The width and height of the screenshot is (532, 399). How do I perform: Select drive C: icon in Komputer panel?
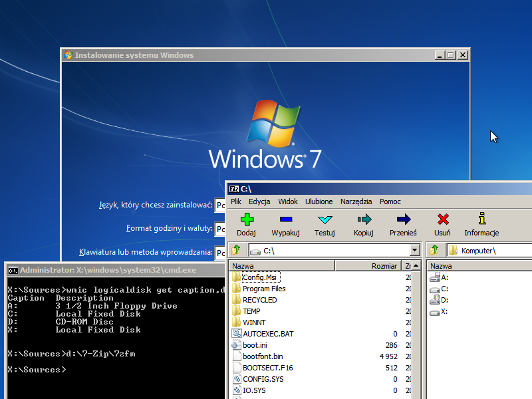click(435, 289)
